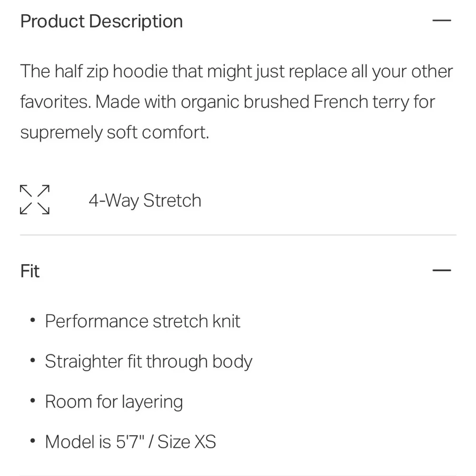This screenshot has width=476, height=476.
Task: Click 'Size XS' in model info
Action: (187, 442)
